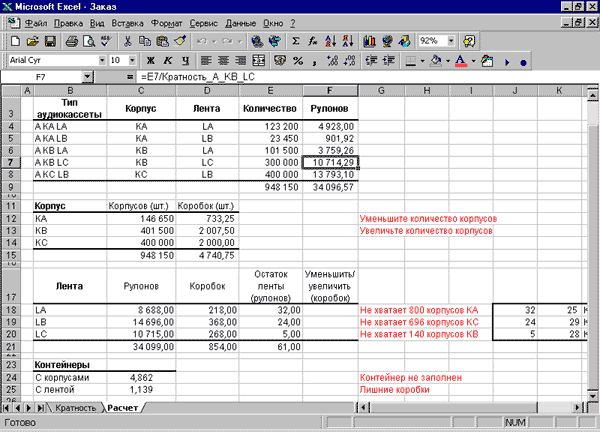Copy selection with the Copy icon
The width and height of the screenshot is (600, 434).
point(145,41)
